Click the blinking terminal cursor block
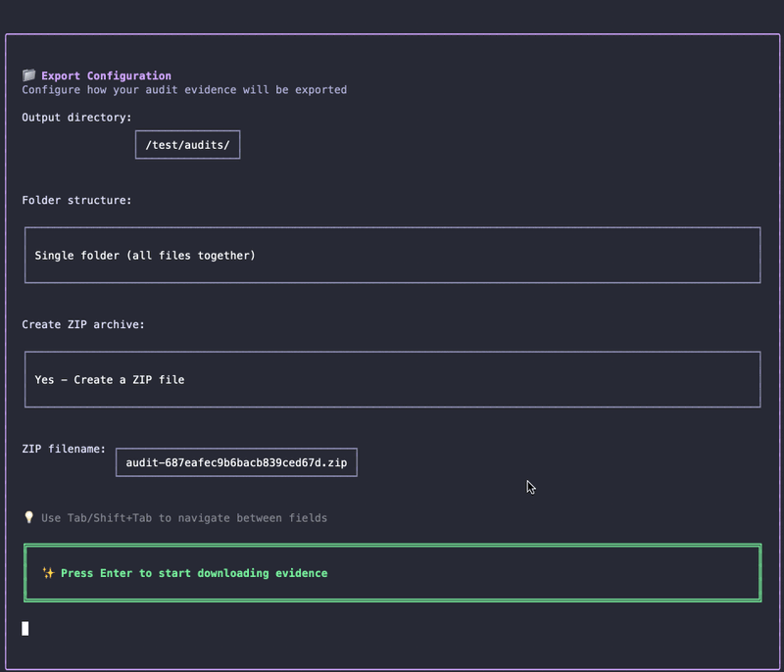The image size is (784, 672). coord(25,628)
